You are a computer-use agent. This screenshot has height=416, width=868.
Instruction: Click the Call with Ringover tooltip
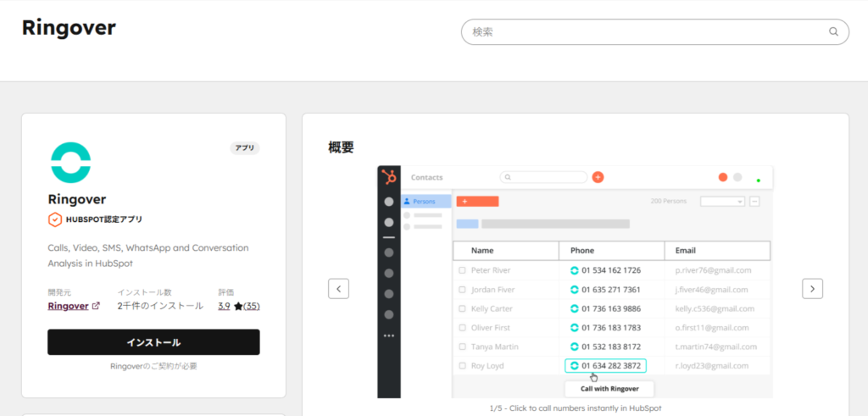tap(609, 389)
